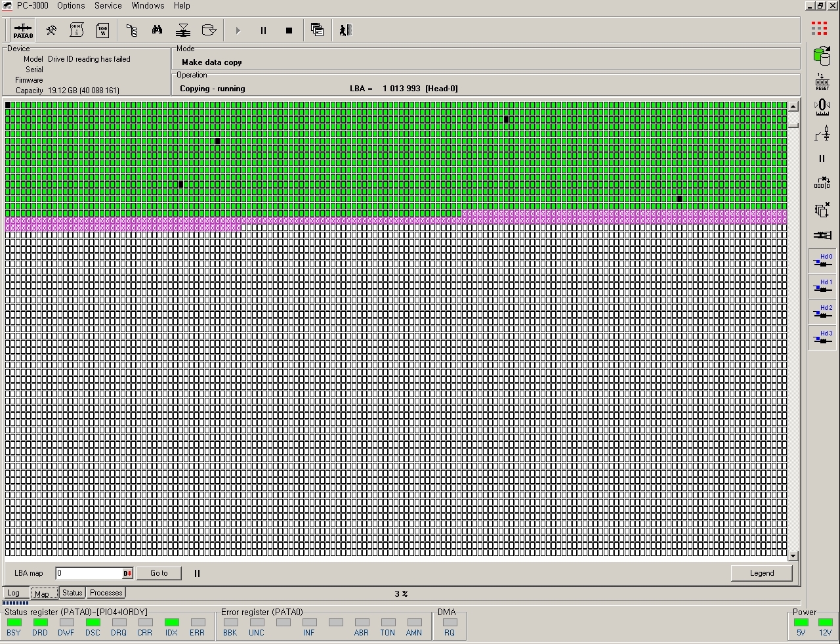Viewport: 840px width, 644px height.
Task: Click the RESET counter icon in sidebar
Action: coord(822,81)
